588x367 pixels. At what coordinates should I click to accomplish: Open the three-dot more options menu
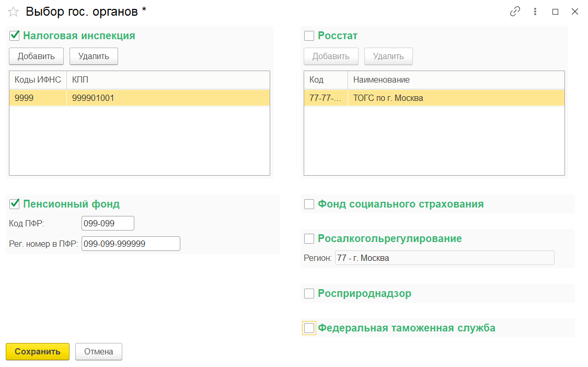535,12
